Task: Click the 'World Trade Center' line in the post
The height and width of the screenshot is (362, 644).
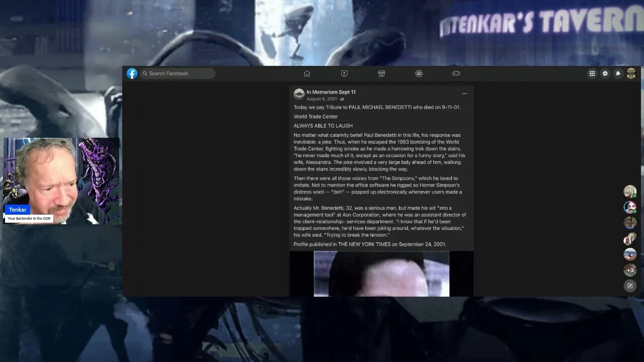Action: (316, 117)
